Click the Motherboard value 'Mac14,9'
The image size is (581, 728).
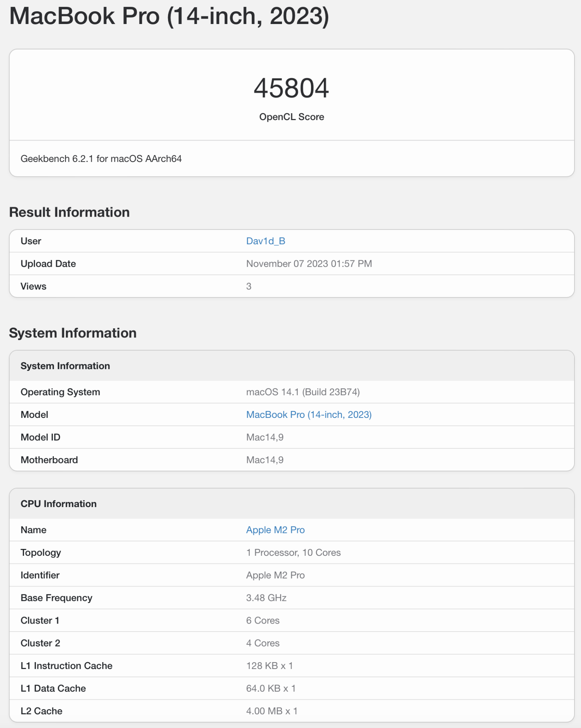click(x=265, y=460)
